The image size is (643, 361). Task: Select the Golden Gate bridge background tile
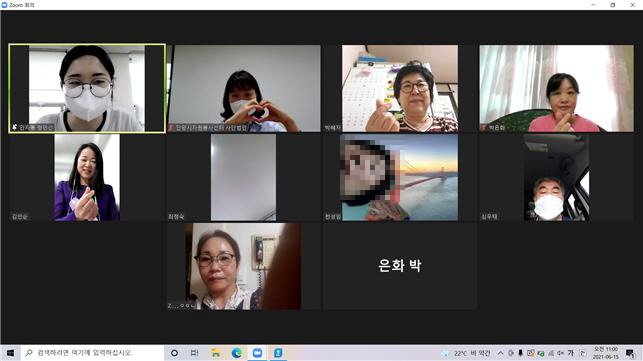coord(400,177)
